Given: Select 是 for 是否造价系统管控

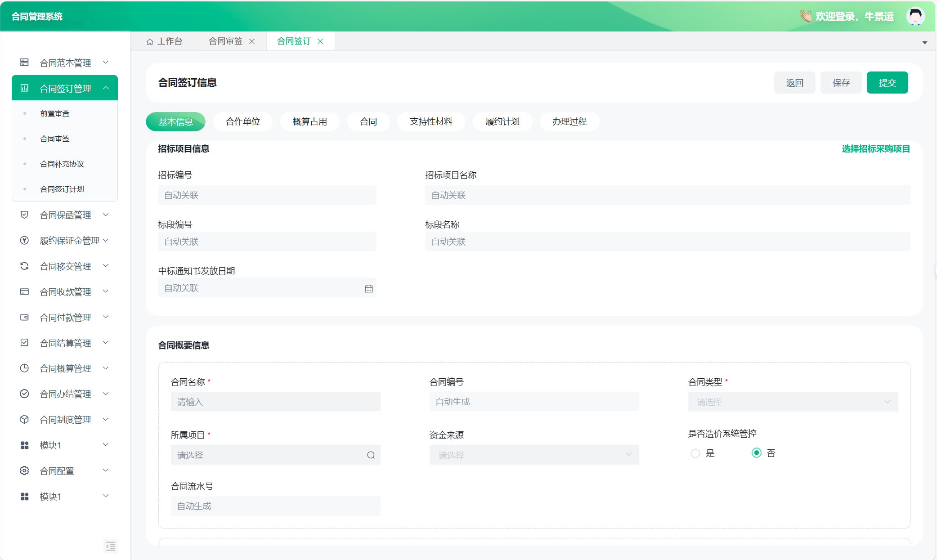Looking at the screenshot, I should pyautogui.click(x=695, y=453).
